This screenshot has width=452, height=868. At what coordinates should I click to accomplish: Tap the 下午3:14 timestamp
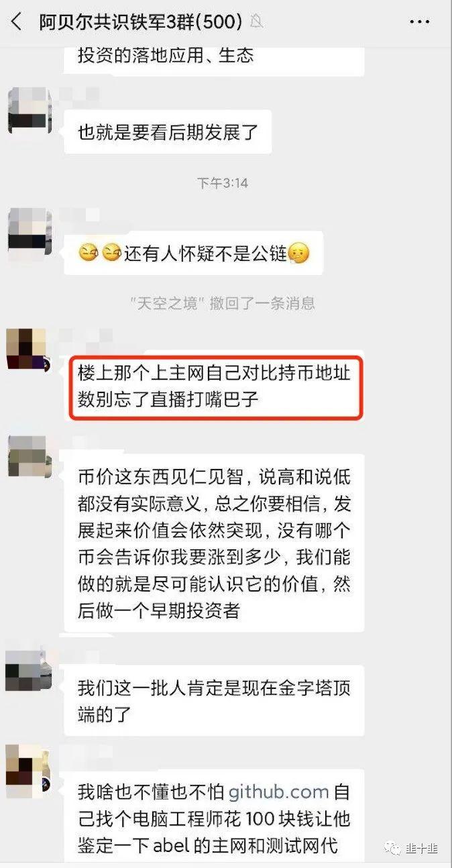[x=223, y=182]
